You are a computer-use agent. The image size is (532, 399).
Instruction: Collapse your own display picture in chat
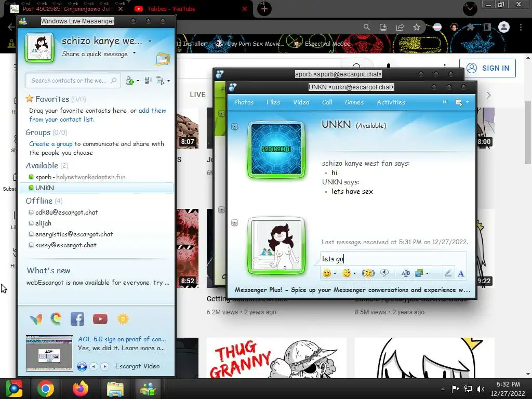pos(234,223)
